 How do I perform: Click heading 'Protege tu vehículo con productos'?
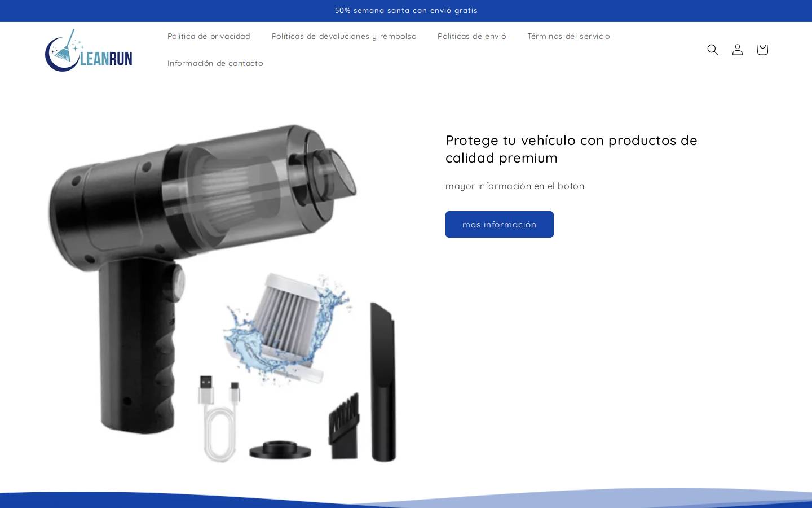[x=571, y=148]
